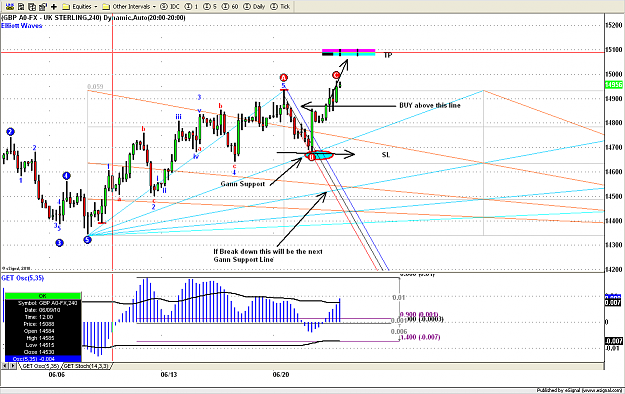Click the tab scroll right arrow
This screenshot has width=625, height=394.
coord(13,366)
